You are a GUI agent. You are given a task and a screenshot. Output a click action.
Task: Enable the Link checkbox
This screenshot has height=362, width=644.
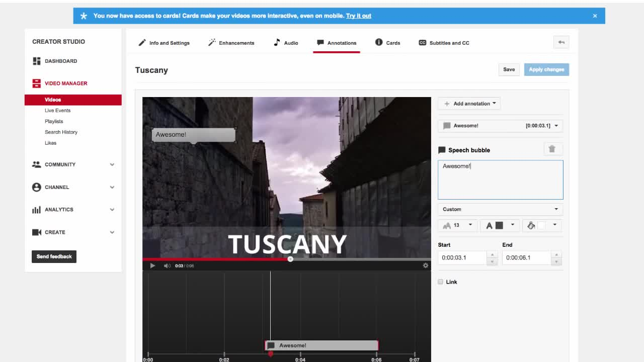coord(441,282)
